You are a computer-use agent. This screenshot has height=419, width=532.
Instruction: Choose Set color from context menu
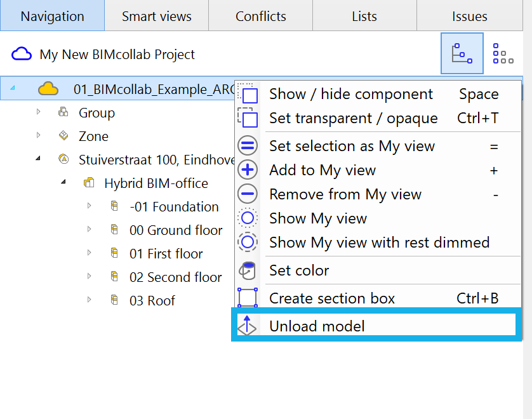pyautogui.click(x=378, y=270)
